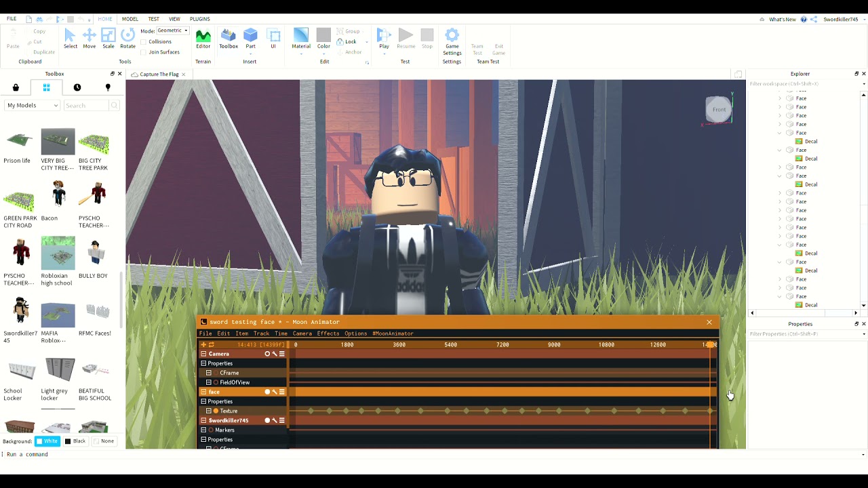Collapse the Swordkiller745 track

click(x=203, y=420)
